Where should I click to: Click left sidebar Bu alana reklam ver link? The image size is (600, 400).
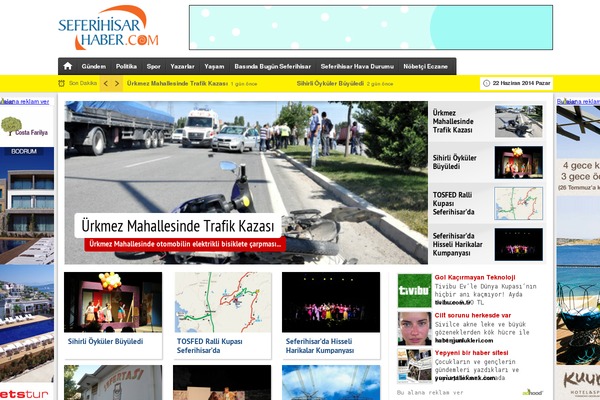pos(24,101)
